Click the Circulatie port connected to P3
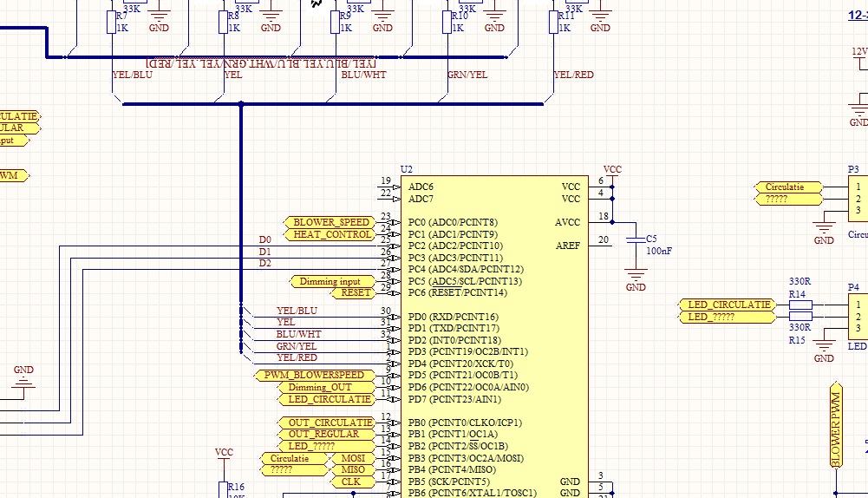The image size is (868, 498). [x=789, y=187]
